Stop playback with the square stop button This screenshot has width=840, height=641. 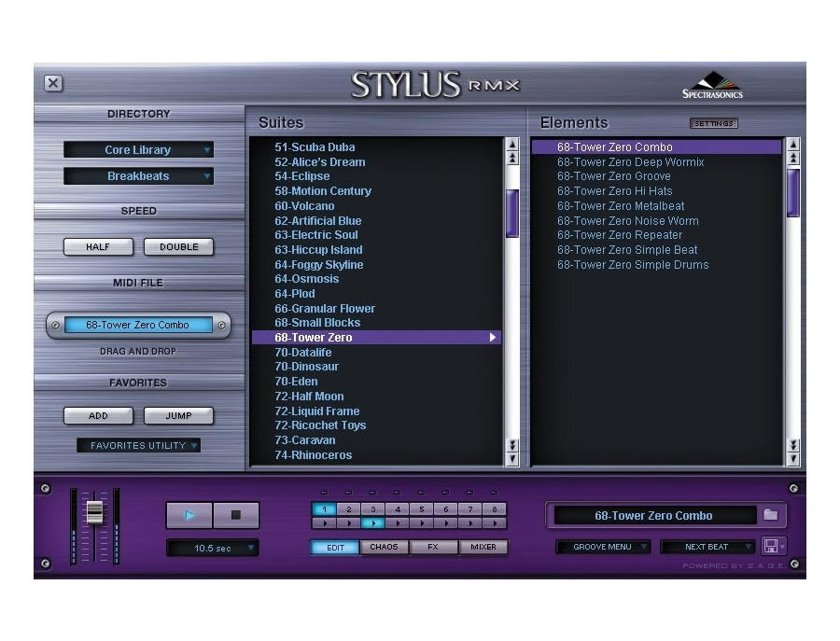[x=236, y=515]
